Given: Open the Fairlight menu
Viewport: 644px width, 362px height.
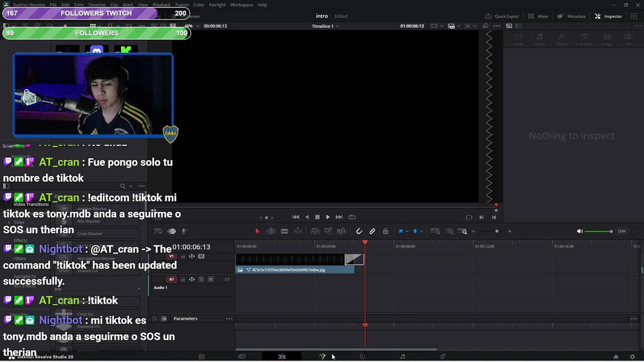Looking at the screenshot, I should (217, 5).
